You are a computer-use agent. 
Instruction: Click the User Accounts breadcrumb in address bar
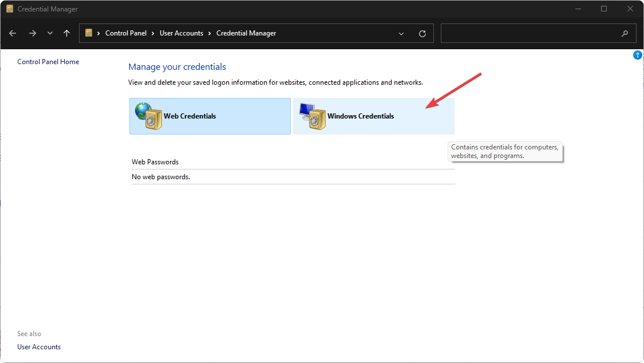[x=181, y=33]
